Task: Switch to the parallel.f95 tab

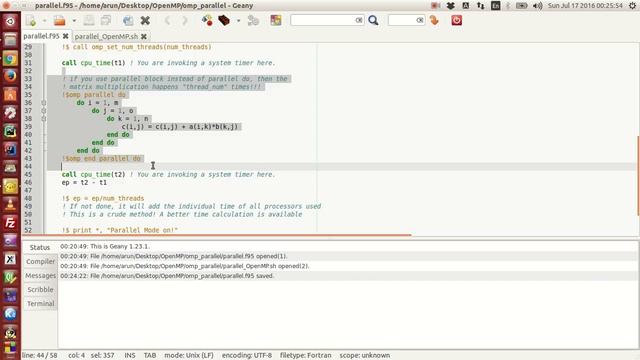Action: point(41,36)
